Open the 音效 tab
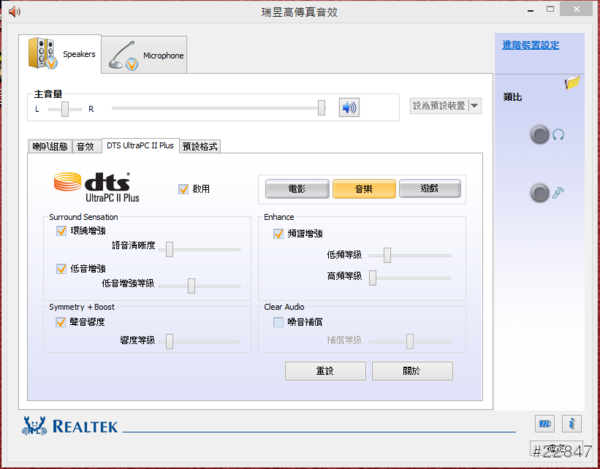 (x=86, y=147)
